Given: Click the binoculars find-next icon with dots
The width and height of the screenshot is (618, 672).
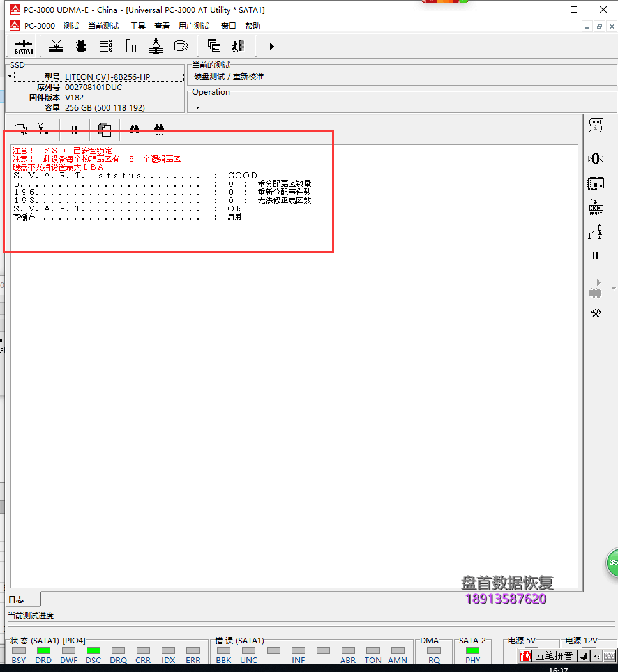Looking at the screenshot, I should point(160,130).
